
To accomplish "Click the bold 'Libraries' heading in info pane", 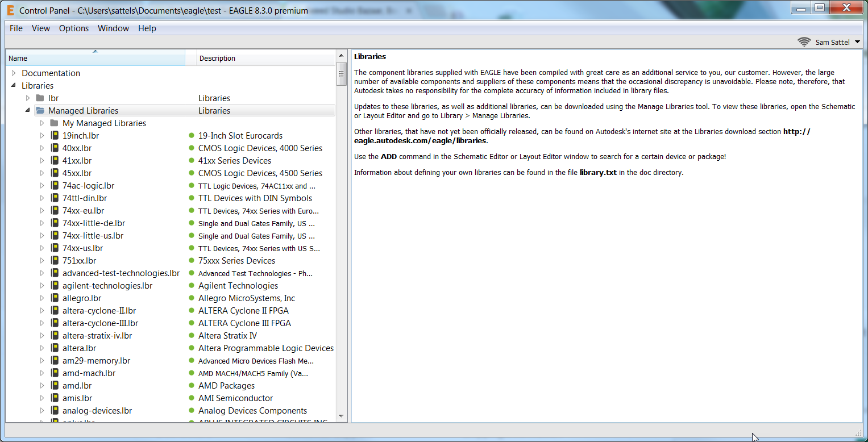I will point(370,57).
